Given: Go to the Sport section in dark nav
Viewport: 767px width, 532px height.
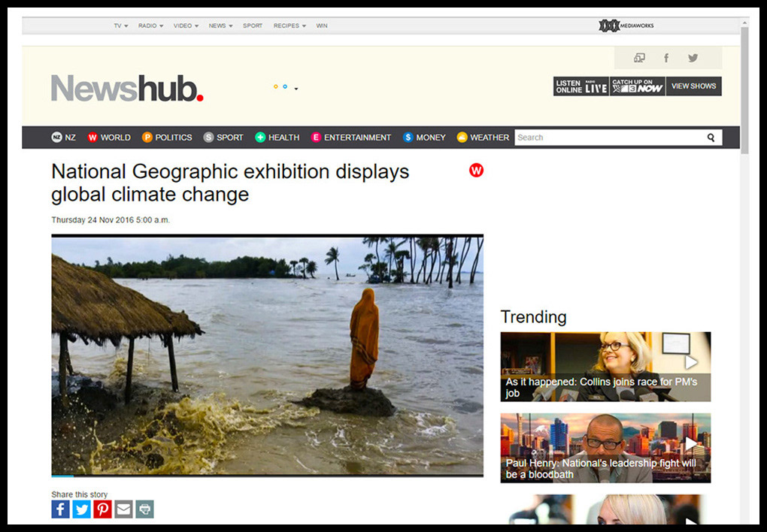Looking at the screenshot, I should (223, 138).
